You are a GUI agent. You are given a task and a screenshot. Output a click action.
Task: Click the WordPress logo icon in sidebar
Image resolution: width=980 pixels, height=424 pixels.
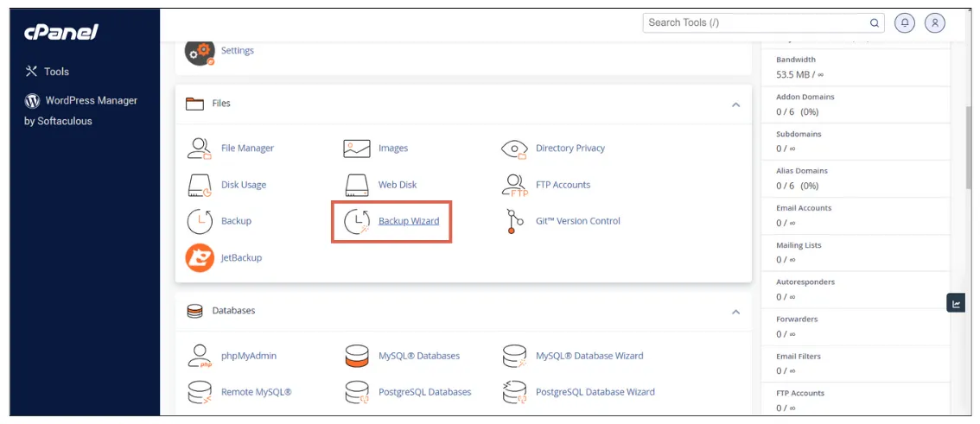click(32, 100)
